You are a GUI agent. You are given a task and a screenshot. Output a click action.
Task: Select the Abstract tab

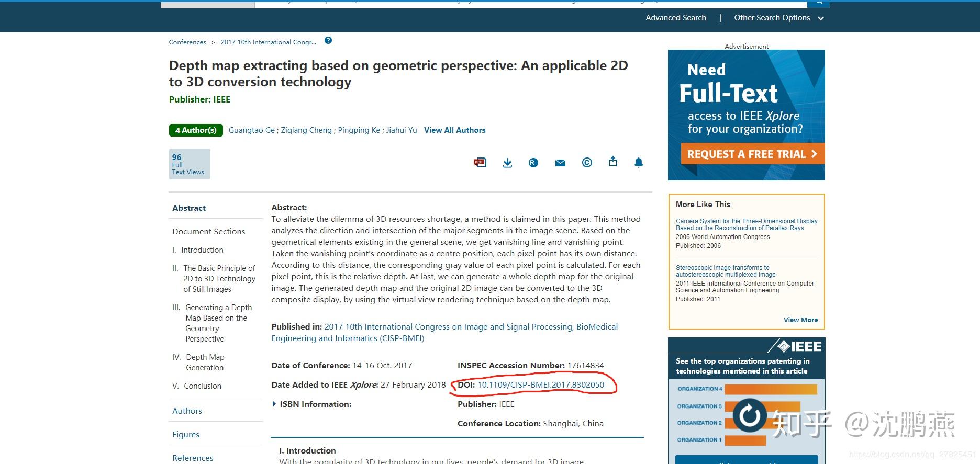coord(189,208)
